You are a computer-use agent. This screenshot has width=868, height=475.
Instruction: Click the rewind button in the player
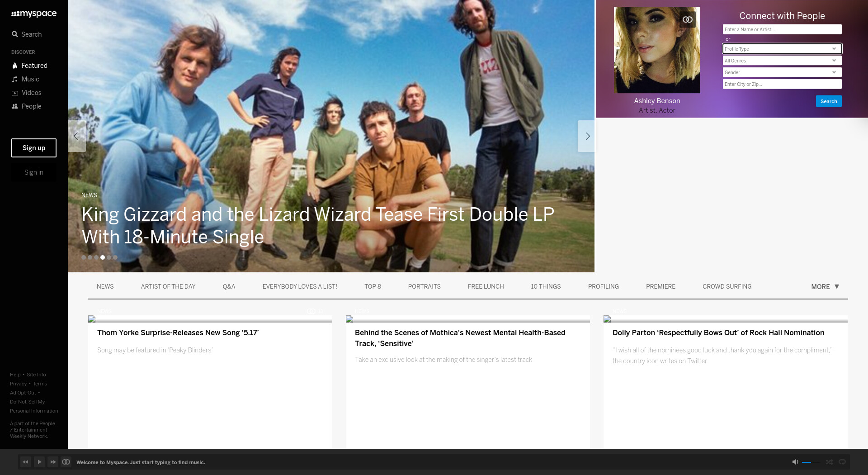(x=25, y=462)
